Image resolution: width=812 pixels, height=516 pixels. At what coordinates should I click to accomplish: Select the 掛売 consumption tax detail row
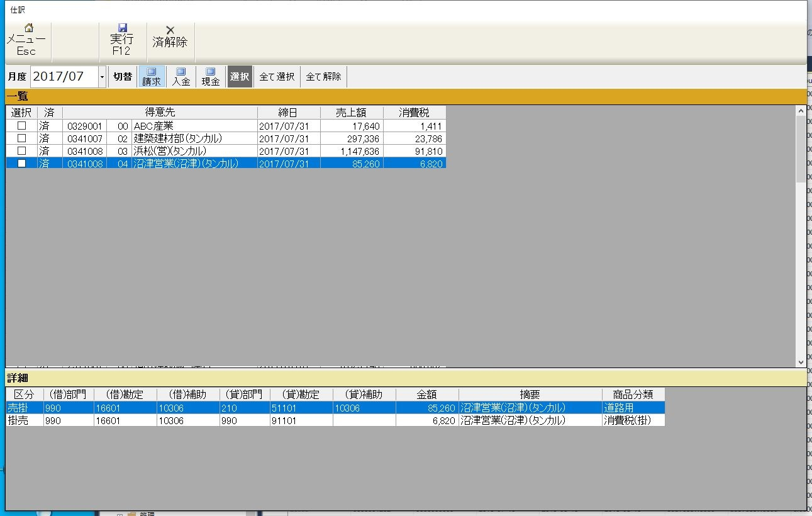(252, 420)
